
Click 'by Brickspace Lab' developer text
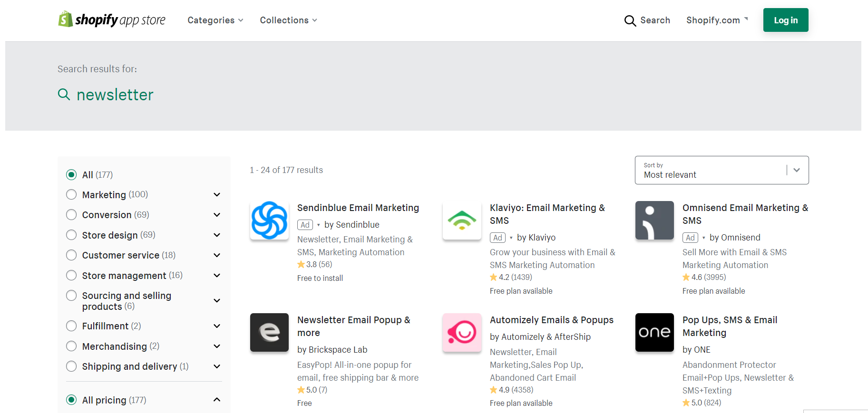point(332,350)
